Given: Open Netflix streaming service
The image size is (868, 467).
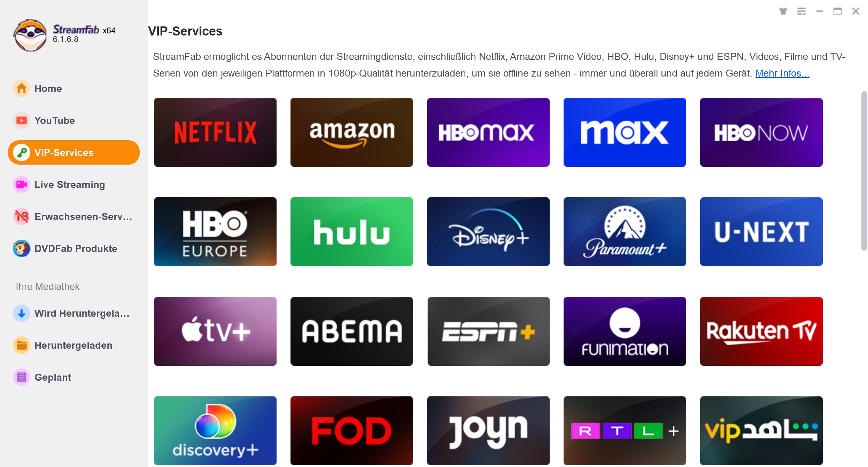Looking at the screenshot, I should click(x=216, y=131).
